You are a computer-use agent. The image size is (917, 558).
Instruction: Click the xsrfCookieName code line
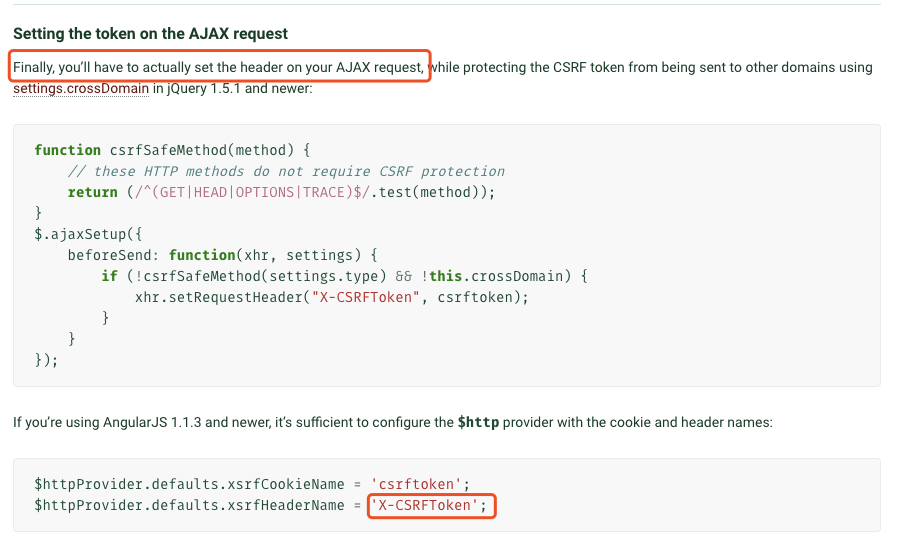[252, 484]
